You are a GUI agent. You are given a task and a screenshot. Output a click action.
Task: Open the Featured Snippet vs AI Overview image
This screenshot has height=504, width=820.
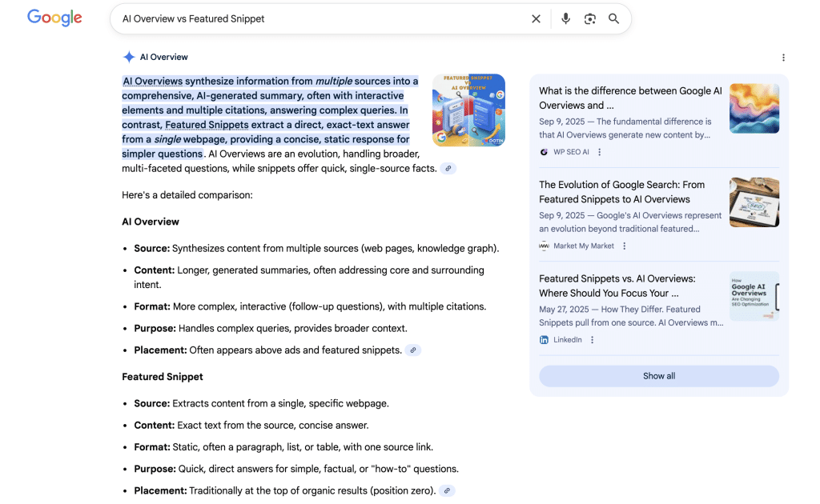[468, 110]
